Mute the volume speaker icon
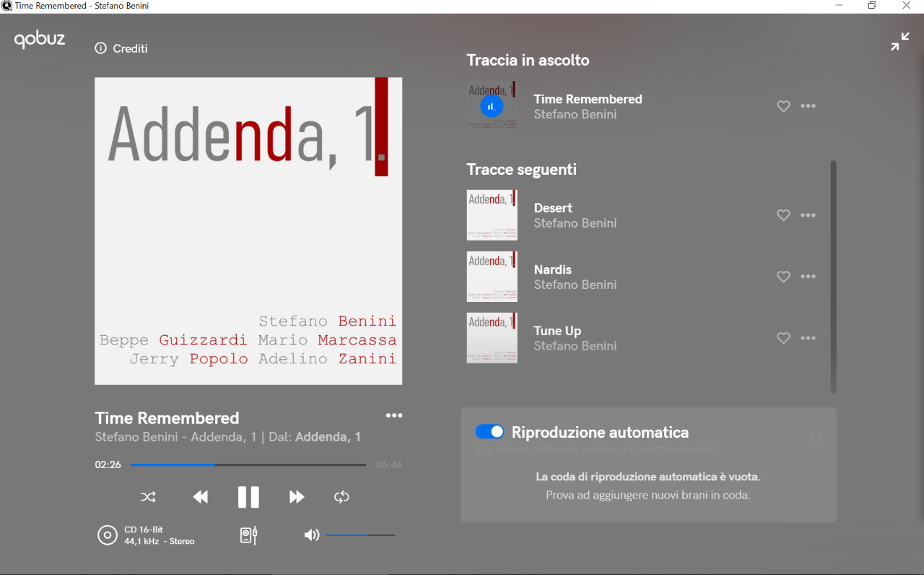Screen dimensions: 924x575 311,535
